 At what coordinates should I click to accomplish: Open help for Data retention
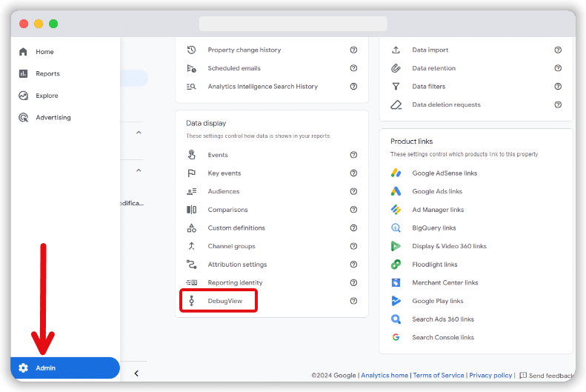click(x=558, y=68)
